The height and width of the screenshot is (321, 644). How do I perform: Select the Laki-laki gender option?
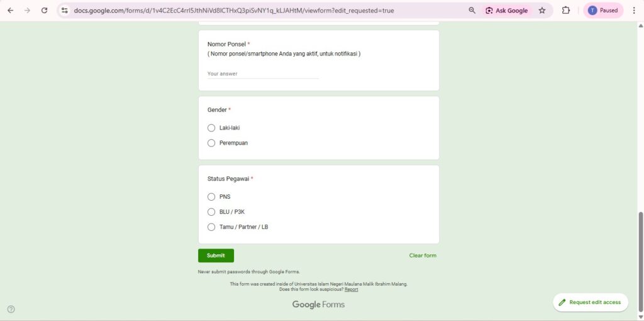[x=211, y=128]
